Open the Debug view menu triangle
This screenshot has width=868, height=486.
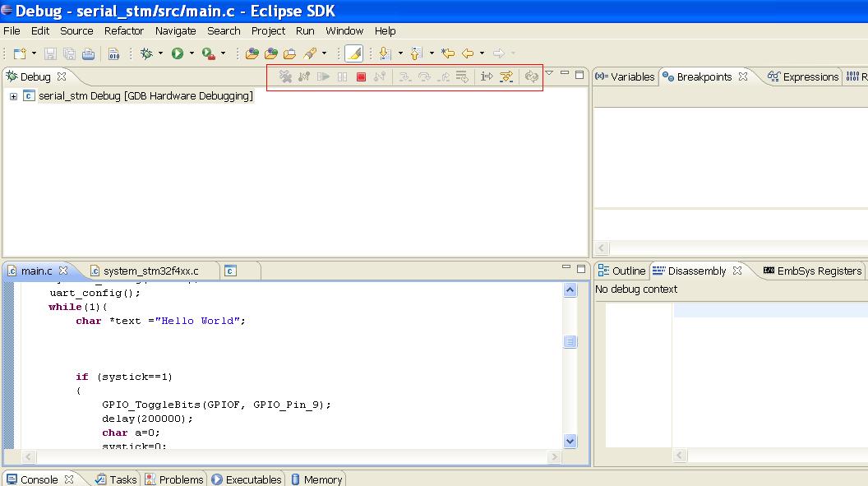(x=549, y=73)
